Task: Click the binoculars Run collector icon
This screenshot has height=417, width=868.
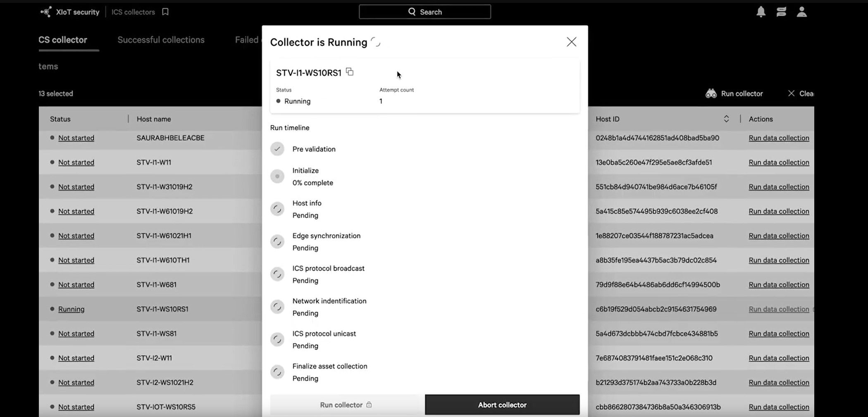Action: (711, 93)
